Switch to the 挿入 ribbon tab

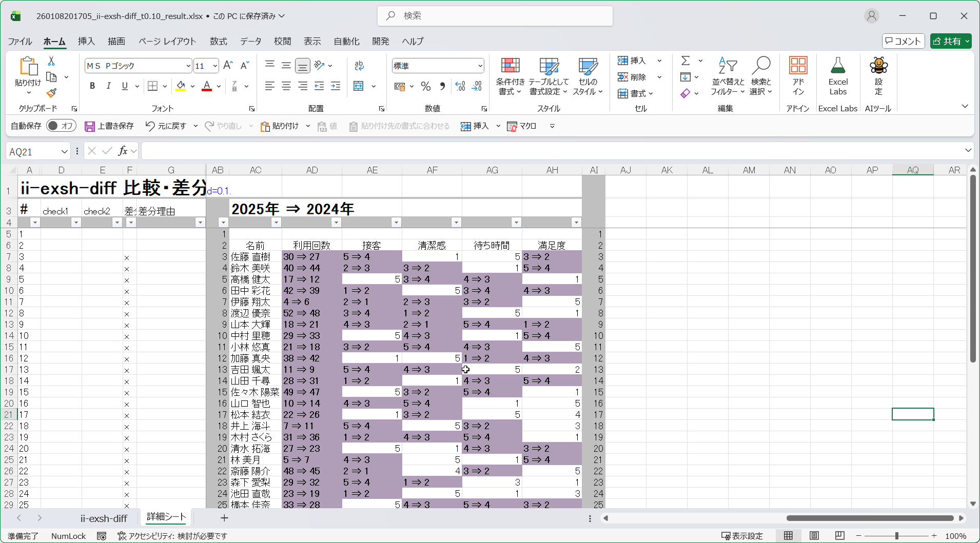point(86,42)
